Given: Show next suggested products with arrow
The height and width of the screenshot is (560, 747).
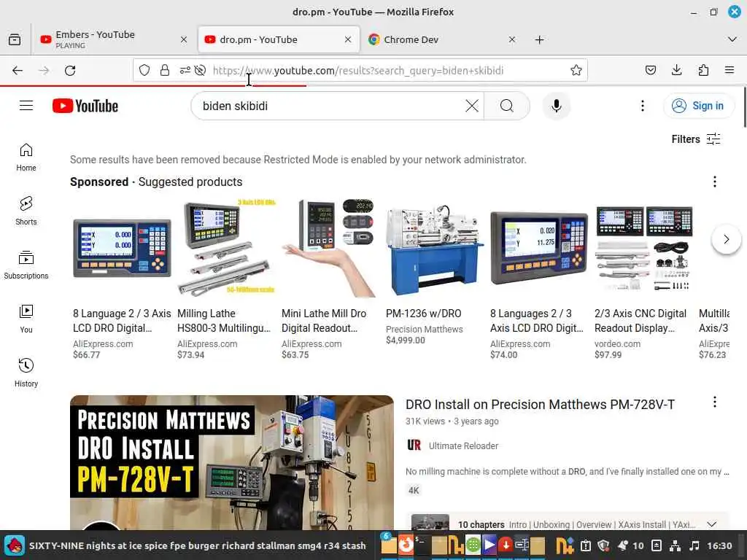Looking at the screenshot, I should pos(726,239).
